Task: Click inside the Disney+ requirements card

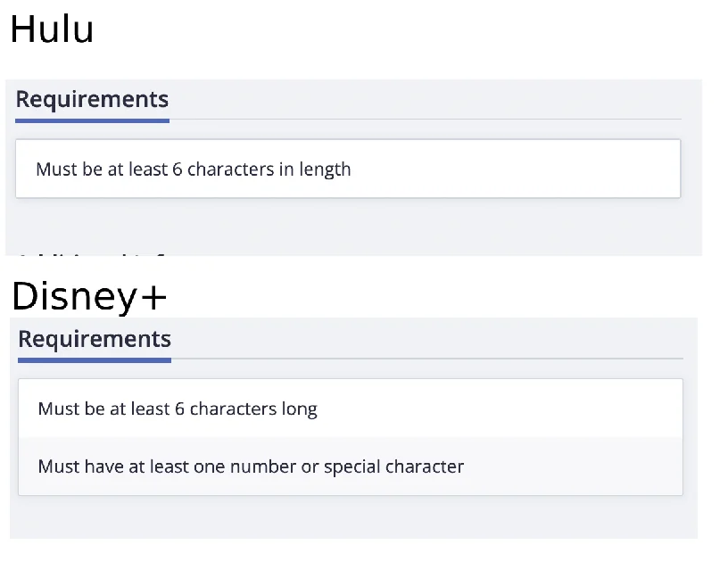Action: pyautogui.click(x=348, y=437)
